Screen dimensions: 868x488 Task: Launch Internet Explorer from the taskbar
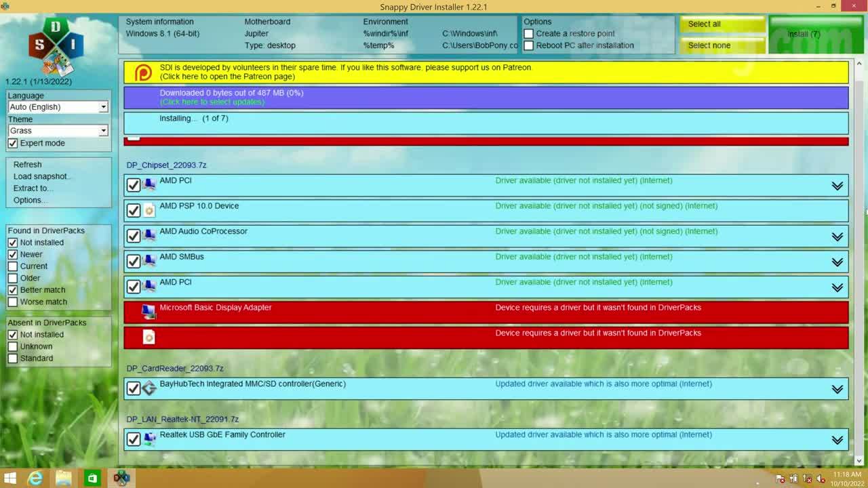35,479
